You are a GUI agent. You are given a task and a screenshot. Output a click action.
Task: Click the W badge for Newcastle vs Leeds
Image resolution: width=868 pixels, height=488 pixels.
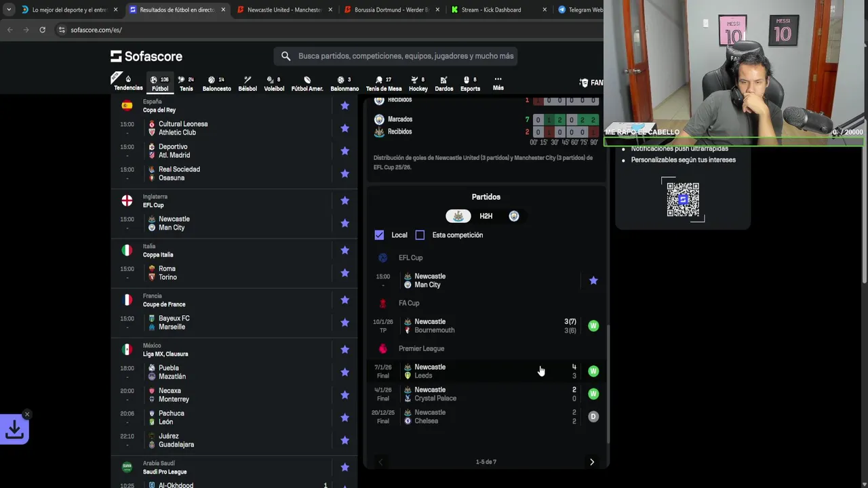[x=593, y=371]
